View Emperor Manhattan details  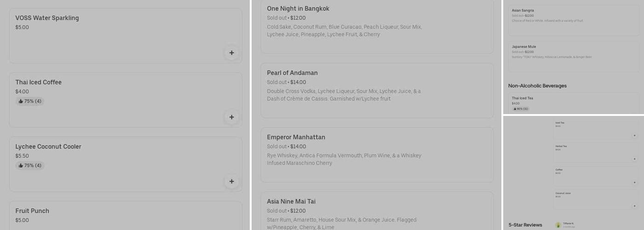[x=377, y=155]
